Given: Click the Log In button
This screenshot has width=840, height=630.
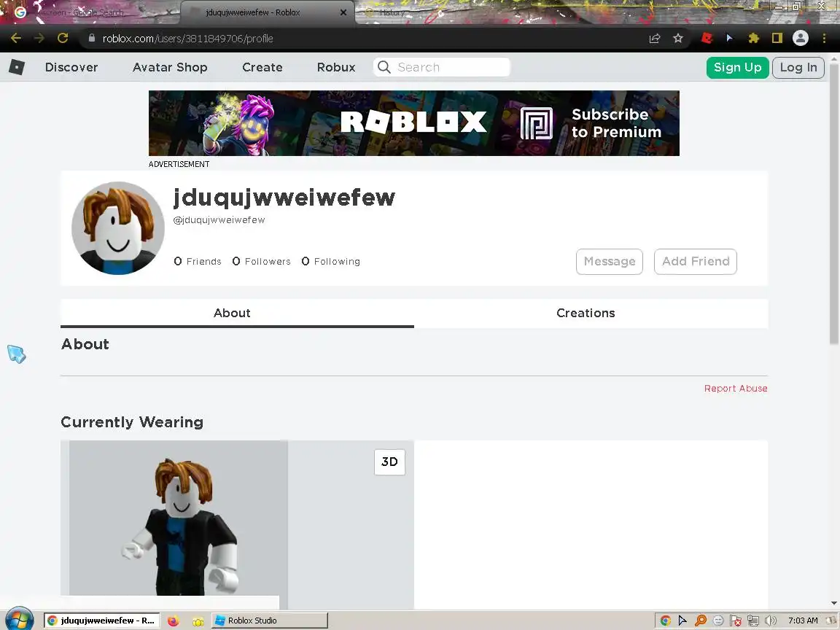Looking at the screenshot, I should point(798,68).
